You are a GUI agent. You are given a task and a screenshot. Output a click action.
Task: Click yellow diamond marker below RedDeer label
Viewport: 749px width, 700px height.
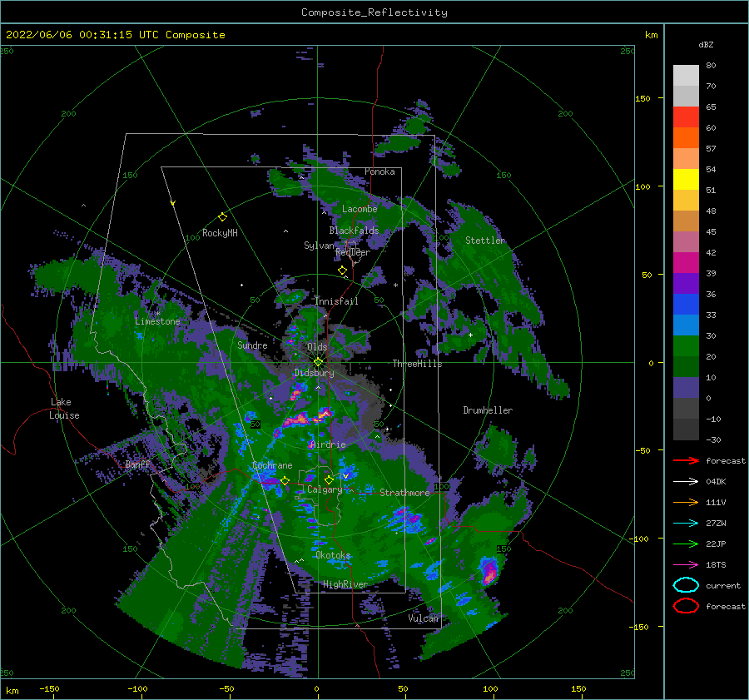coord(342,271)
